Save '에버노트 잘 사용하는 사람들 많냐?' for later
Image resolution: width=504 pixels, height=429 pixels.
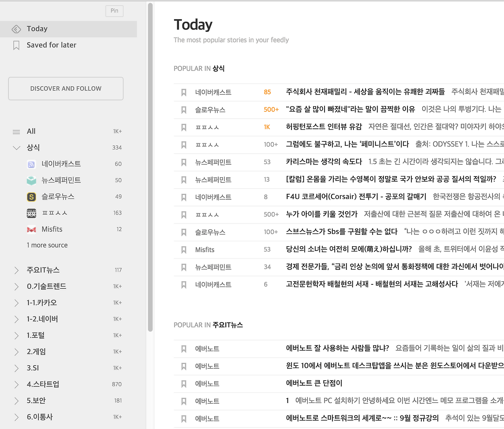(x=183, y=349)
